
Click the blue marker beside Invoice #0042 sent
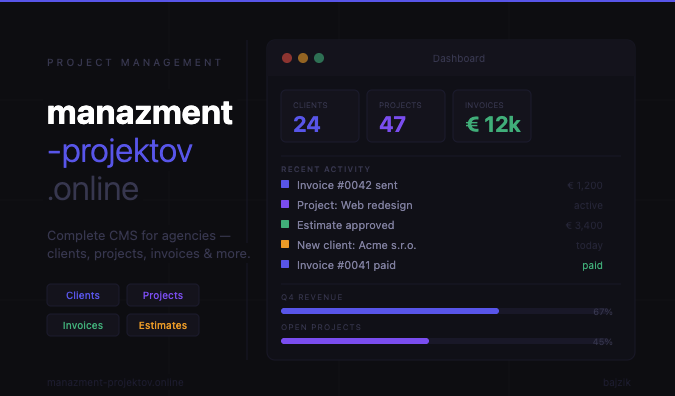point(285,184)
